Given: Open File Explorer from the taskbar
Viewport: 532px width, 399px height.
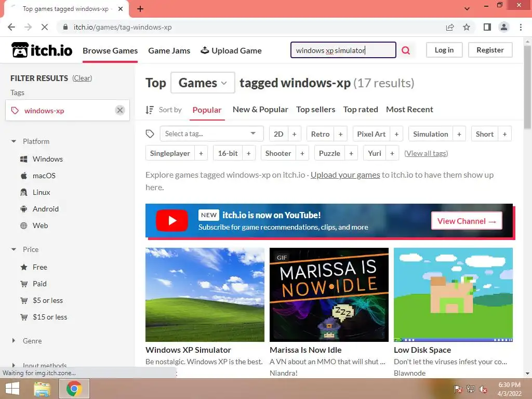Looking at the screenshot, I should point(42,389).
